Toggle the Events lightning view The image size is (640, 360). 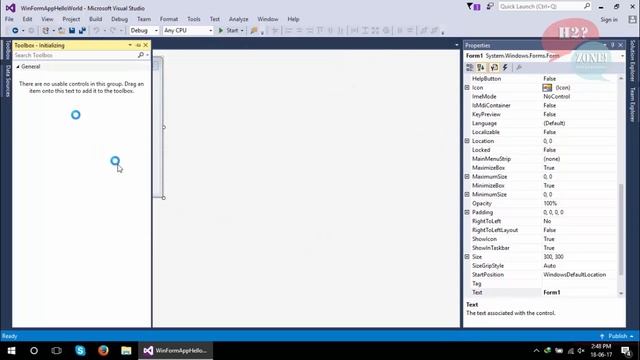pos(505,67)
